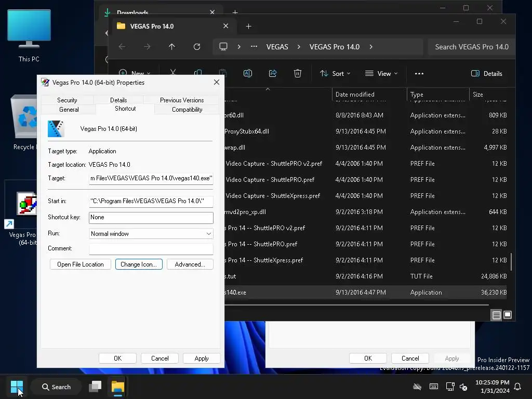This screenshot has width=532, height=399.
Task: Refresh the VEGAS Pro 14.0 folder
Action: pos(197,47)
